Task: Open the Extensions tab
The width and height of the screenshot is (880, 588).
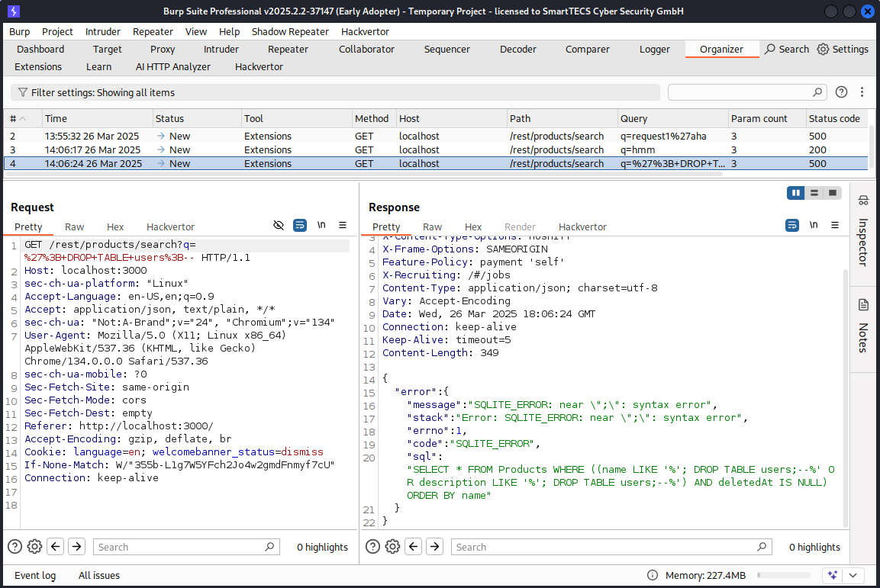Action: (x=38, y=66)
